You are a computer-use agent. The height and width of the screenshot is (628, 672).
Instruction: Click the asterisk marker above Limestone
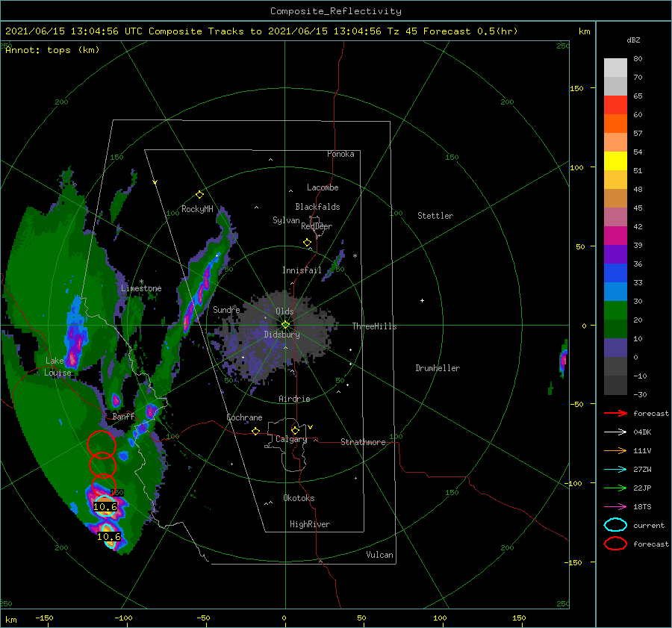141,282
